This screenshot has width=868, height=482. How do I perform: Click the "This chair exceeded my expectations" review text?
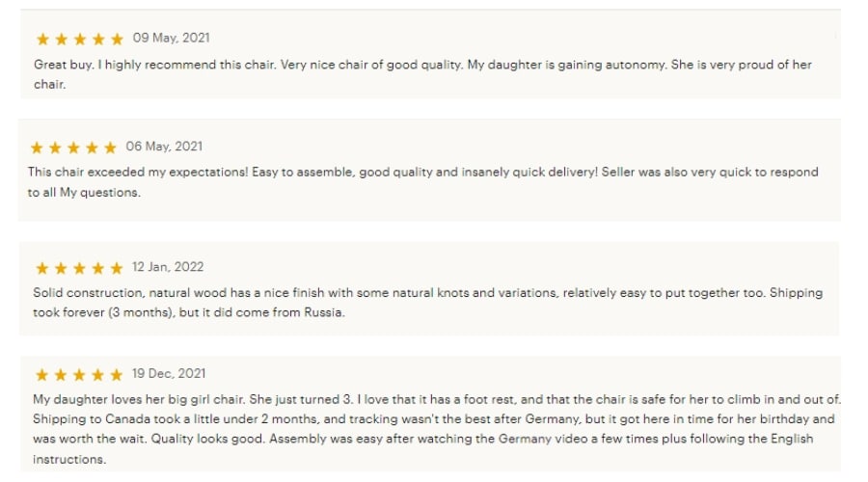point(422,182)
